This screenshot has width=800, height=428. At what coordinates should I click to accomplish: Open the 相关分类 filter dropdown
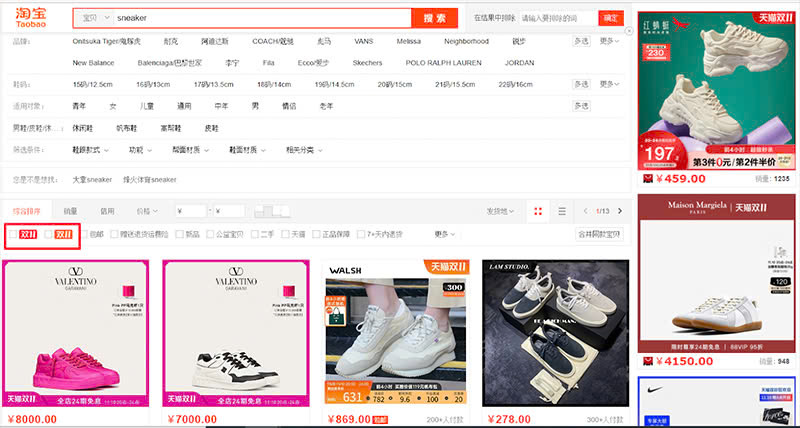point(304,150)
